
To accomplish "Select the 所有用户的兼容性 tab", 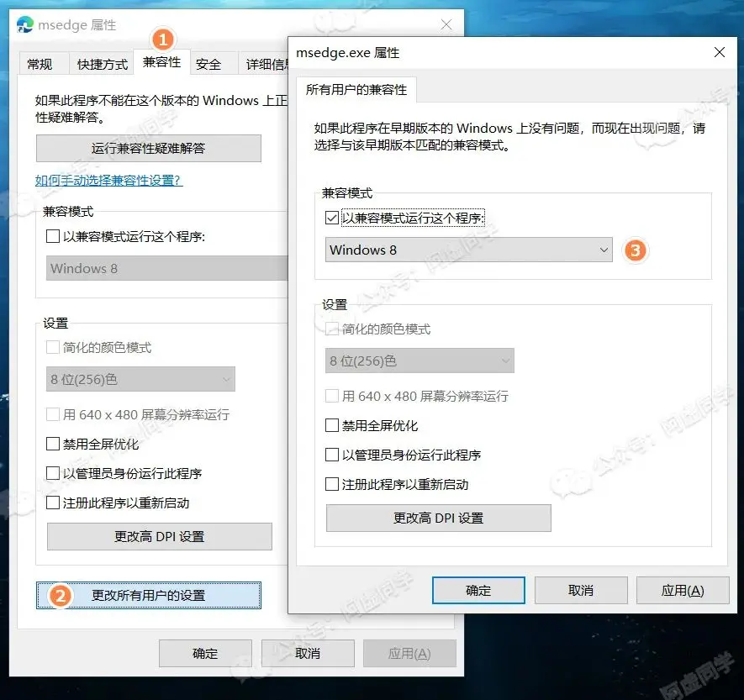I will tap(356, 89).
